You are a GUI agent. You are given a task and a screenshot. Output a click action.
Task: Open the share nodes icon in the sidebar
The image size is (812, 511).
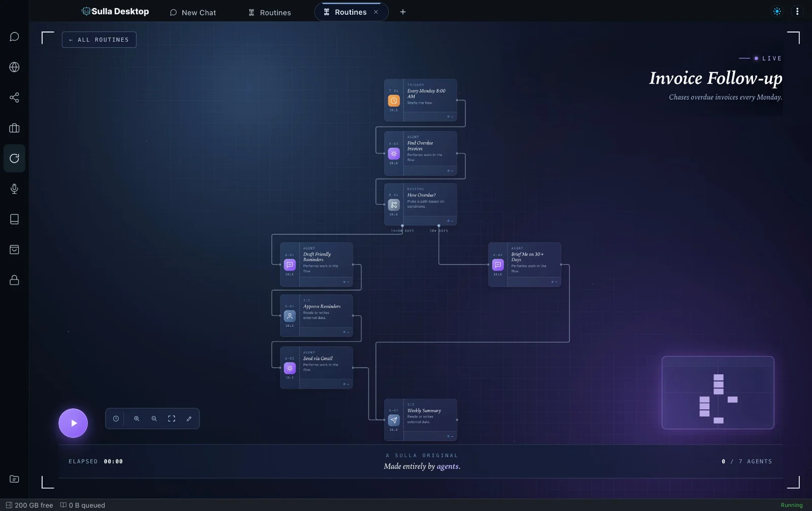click(14, 98)
